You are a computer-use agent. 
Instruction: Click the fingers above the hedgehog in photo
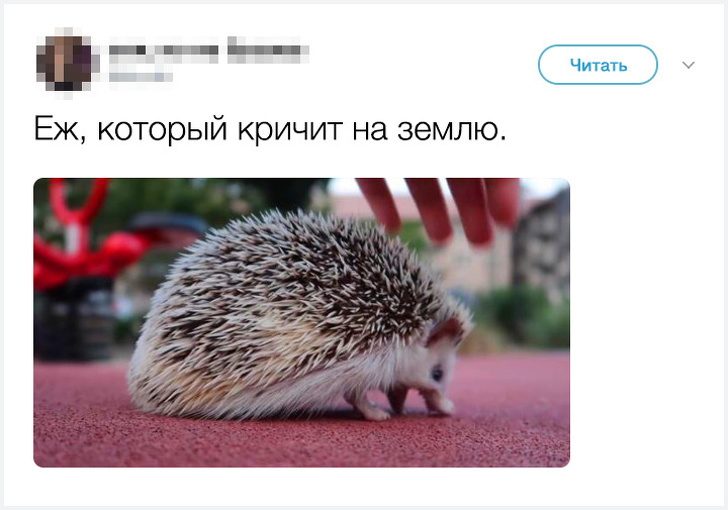pos(439,209)
